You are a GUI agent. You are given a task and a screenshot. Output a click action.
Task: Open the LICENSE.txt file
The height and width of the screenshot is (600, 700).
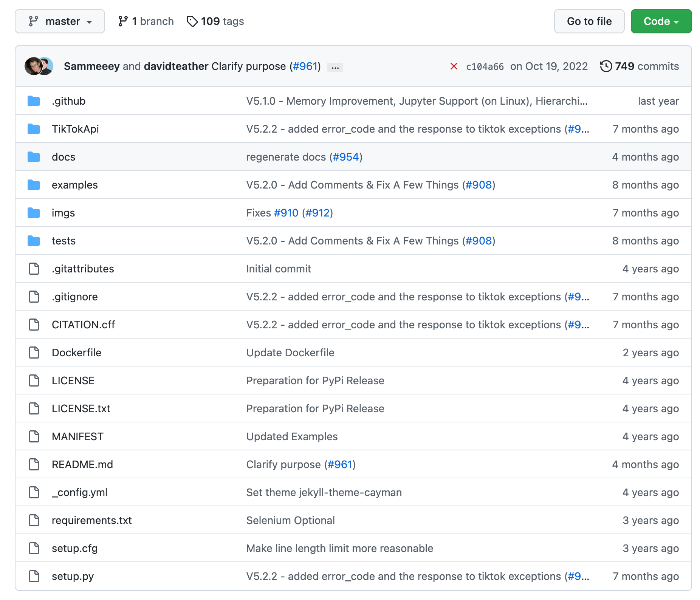coord(81,408)
